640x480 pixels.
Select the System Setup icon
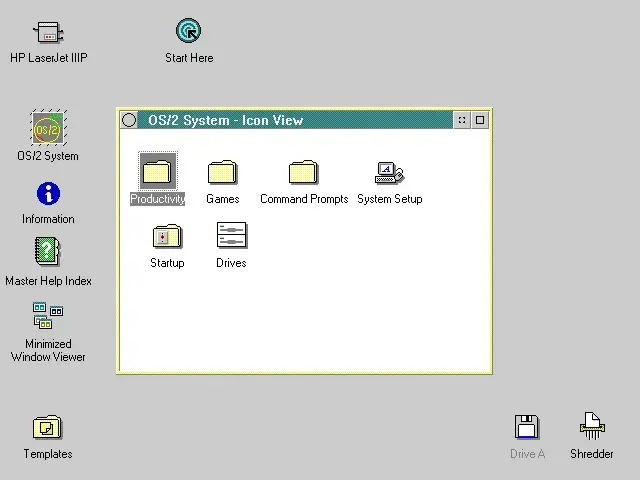click(x=389, y=173)
